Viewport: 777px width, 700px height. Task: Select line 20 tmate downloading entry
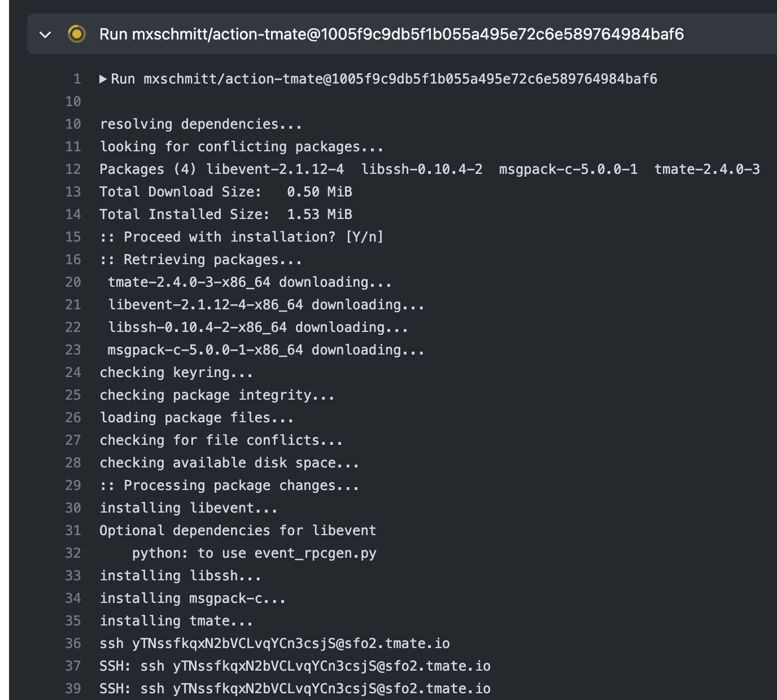[x=250, y=282]
